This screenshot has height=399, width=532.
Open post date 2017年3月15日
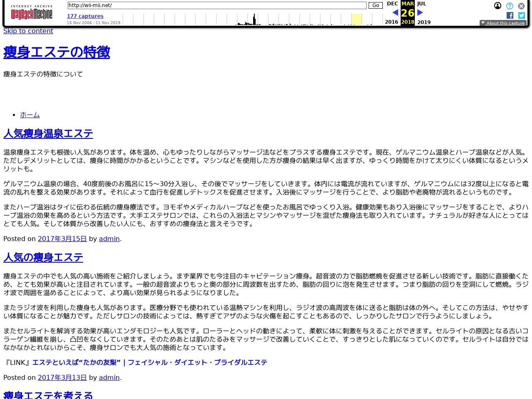point(62,239)
